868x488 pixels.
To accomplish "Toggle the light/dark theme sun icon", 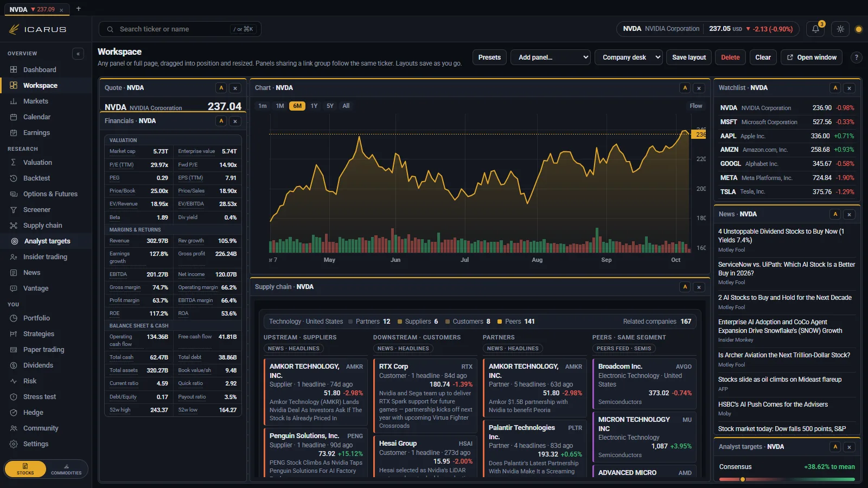I will point(840,29).
